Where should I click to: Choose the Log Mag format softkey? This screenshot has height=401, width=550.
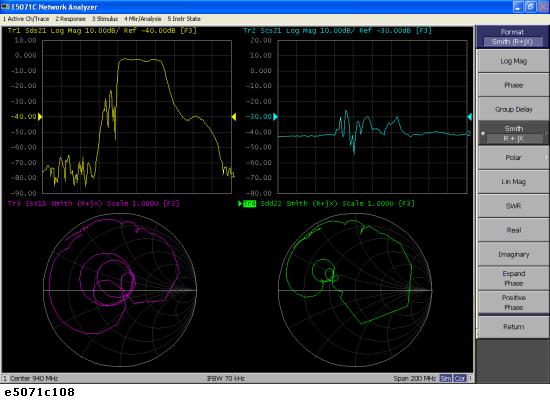(513, 61)
